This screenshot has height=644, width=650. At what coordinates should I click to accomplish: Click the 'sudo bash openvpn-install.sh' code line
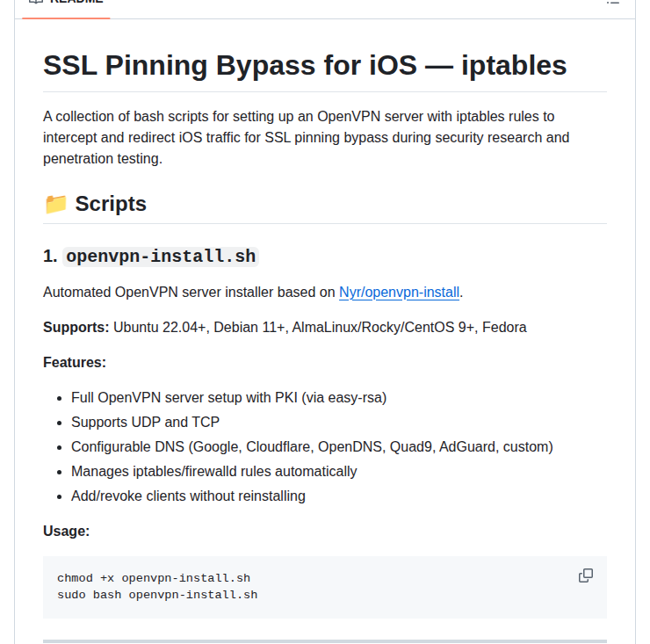point(157,595)
